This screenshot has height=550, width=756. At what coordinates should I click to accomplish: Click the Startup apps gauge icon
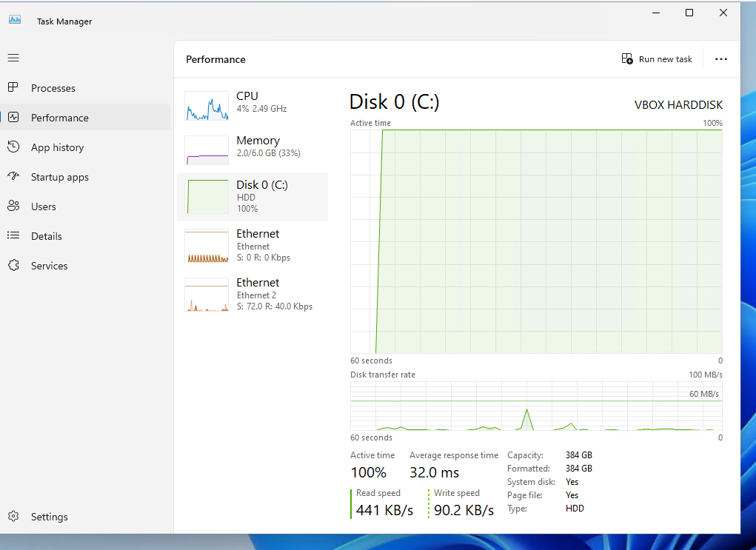(13, 176)
